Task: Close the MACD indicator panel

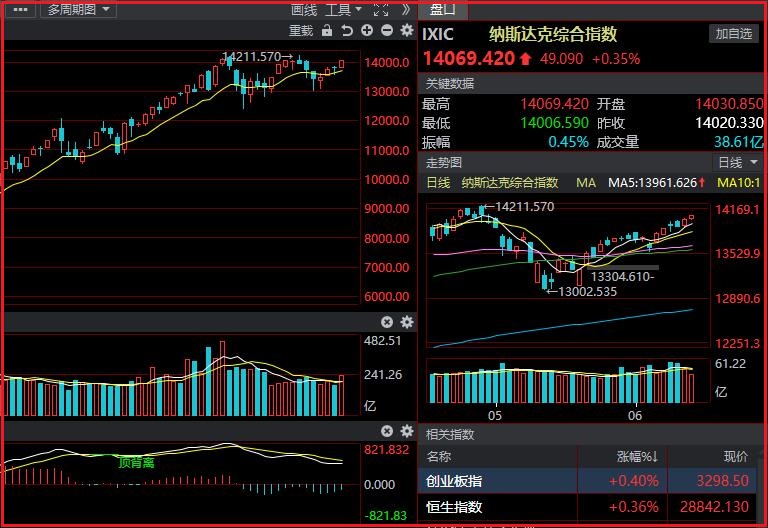Action: click(387, 431)
